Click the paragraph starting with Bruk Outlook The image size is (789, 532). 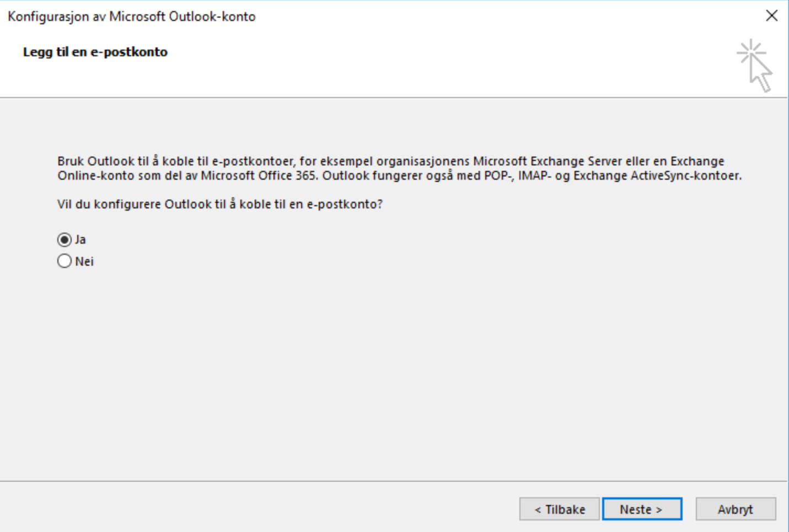(x=400, y=169)
